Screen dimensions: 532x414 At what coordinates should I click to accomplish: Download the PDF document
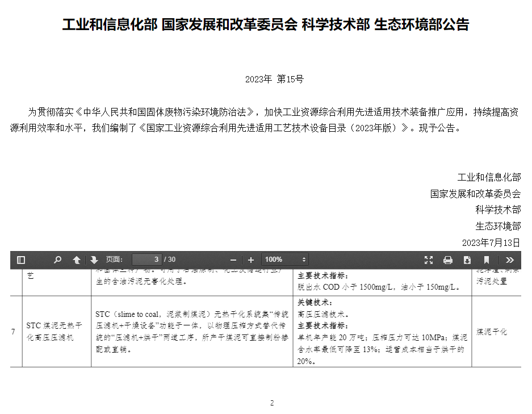[467, 260]
